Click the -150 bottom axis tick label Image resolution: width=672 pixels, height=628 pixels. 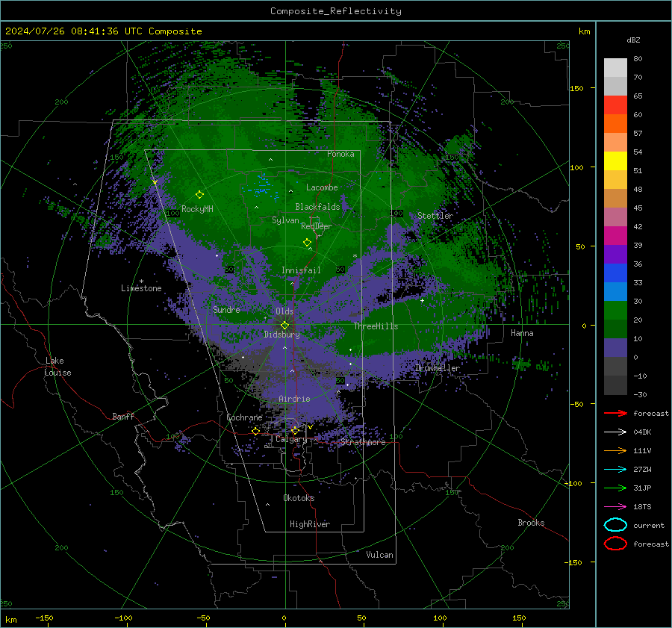tap(44, 618)
